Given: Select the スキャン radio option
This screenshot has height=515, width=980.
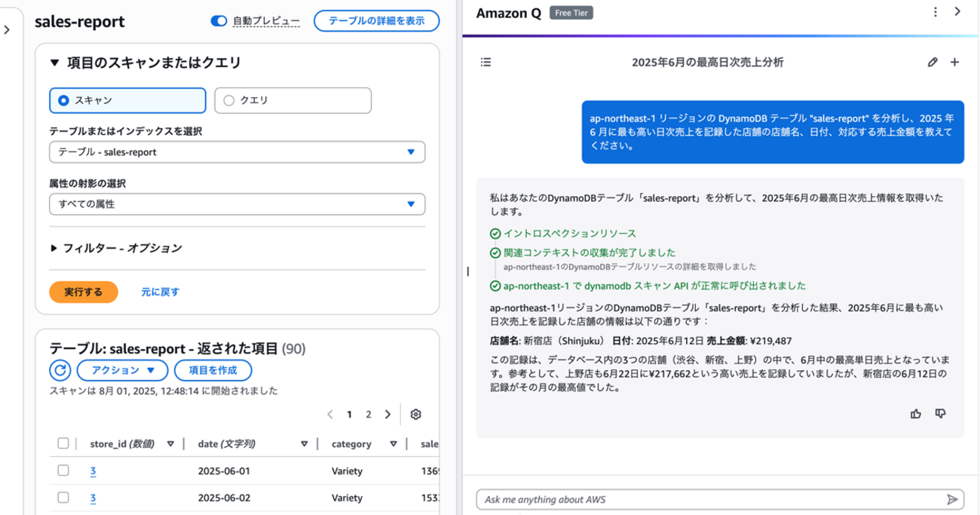Looking at the screenshot, I should click(127, 100).
